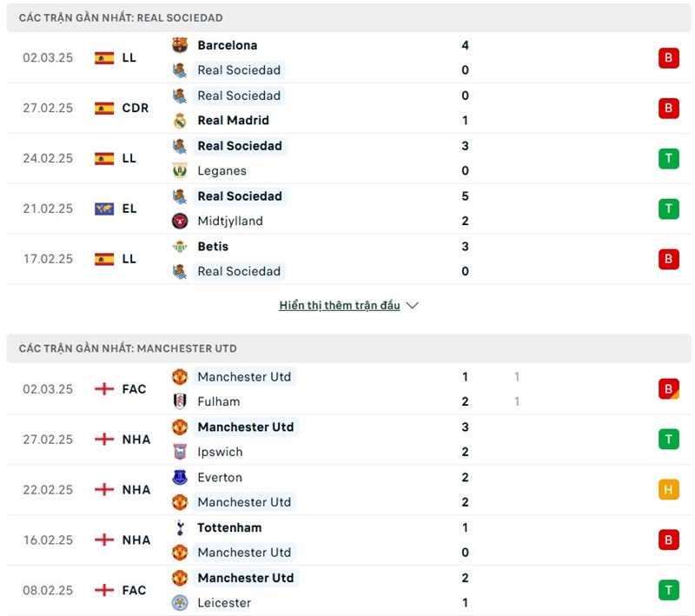The image size is (695, 616).
Task: Click the EL competition flag icon
Action: coord(104,209)
